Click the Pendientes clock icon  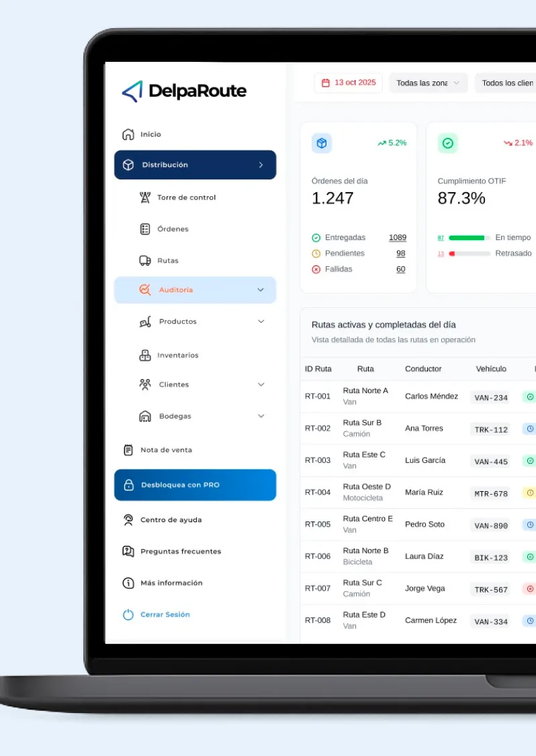click(x=316, y=253)
